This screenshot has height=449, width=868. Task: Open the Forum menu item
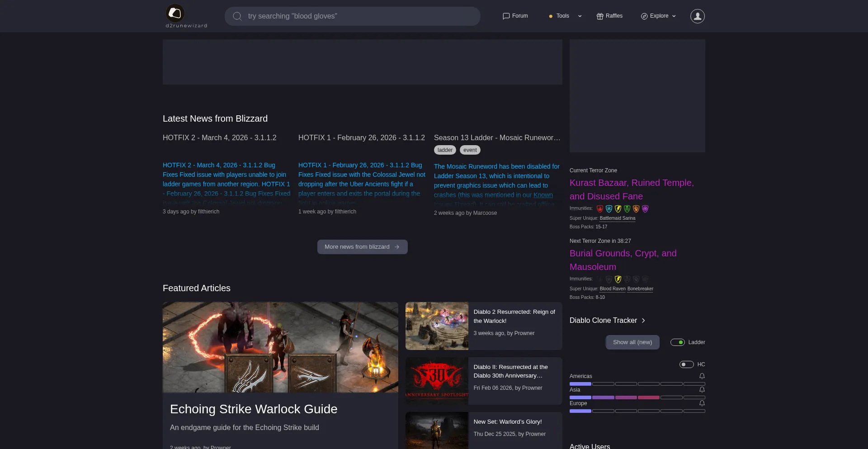[515, 16]
